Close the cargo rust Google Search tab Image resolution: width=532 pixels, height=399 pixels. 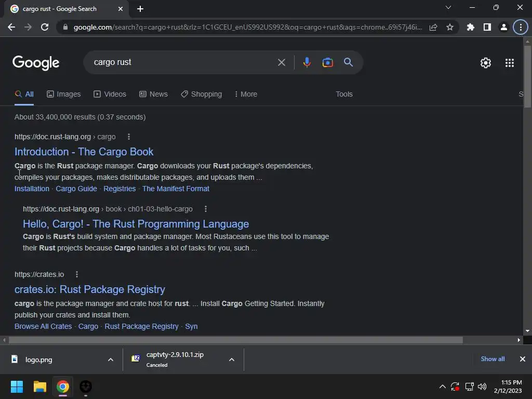coord(121,9)
